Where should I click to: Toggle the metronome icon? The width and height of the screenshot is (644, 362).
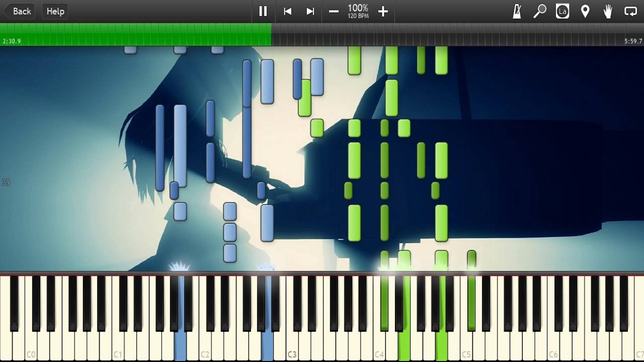coord(517,11)
